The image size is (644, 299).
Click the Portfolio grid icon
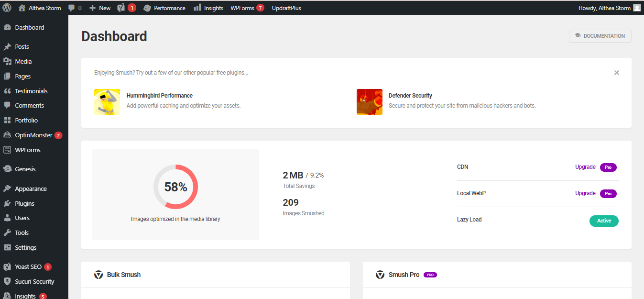(x=7, y=120)
